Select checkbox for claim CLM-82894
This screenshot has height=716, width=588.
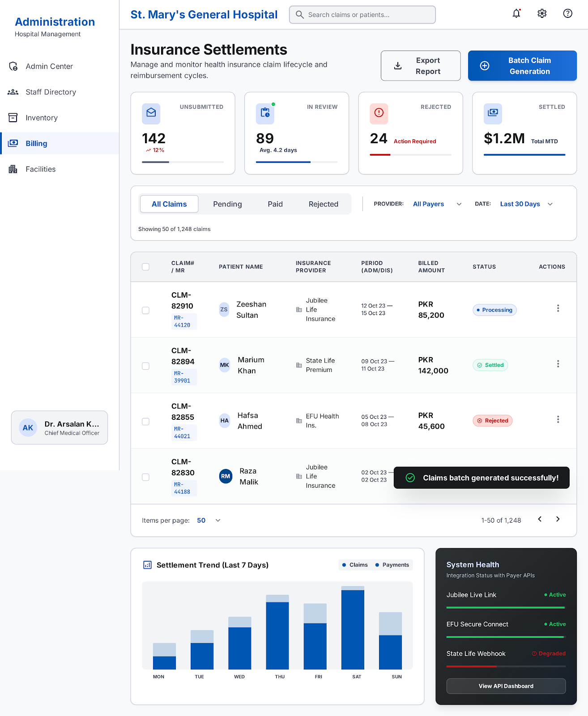tap(145, 366)
